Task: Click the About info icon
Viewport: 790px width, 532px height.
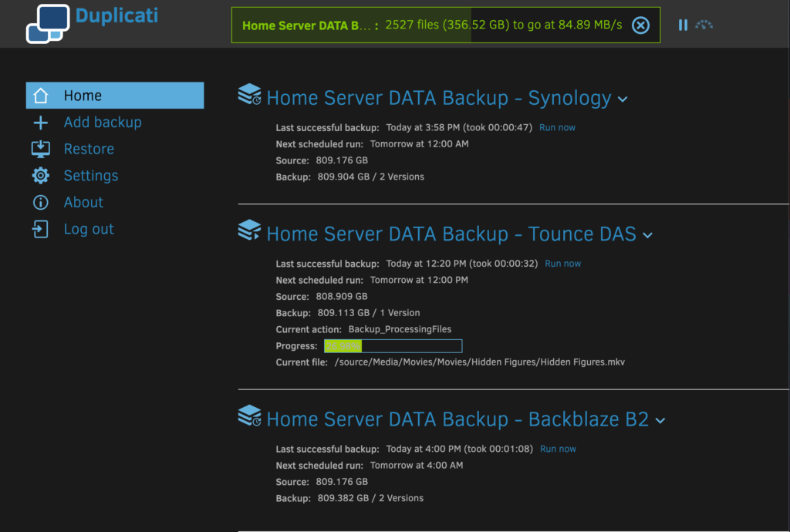Action: pyautogui.click(x=41, y=203)
